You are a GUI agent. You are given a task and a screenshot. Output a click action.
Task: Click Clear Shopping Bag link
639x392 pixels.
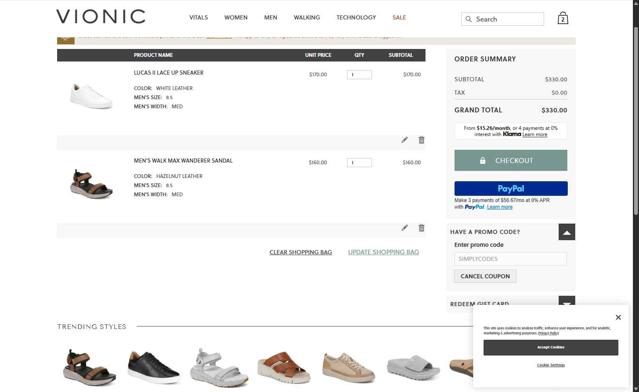301,252
